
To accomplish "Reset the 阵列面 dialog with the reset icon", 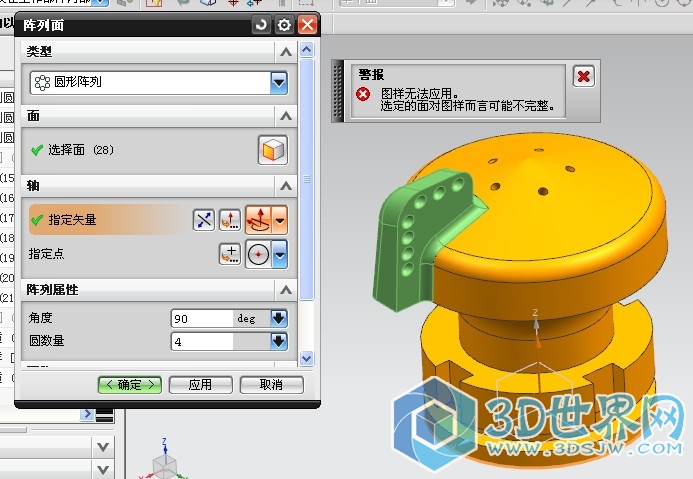I will (261, 25).
